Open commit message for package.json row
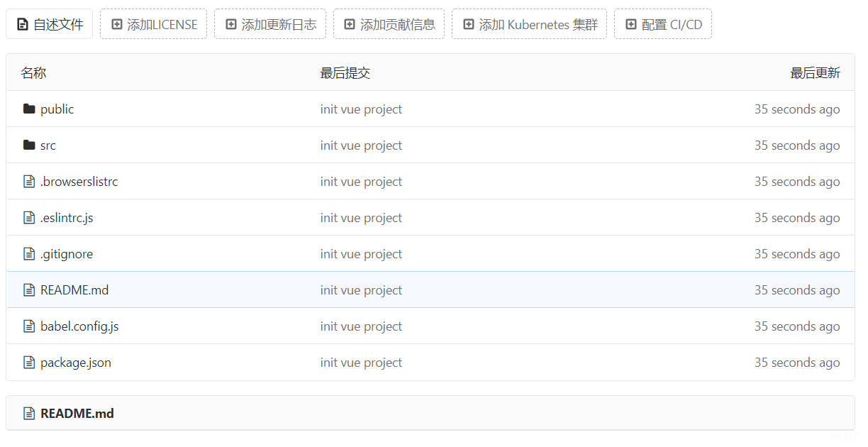 click(361, 363)
